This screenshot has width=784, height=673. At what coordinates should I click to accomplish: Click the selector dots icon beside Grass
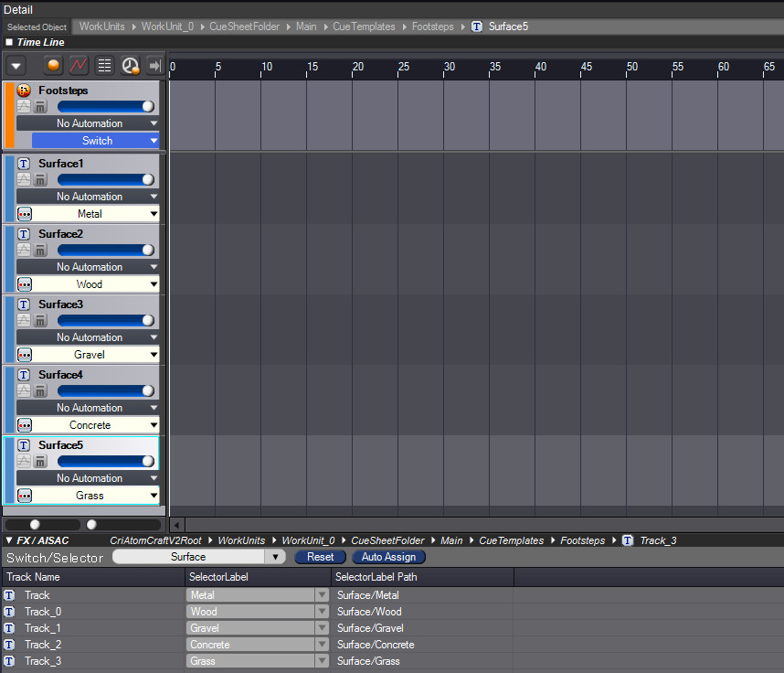(25, 496)
